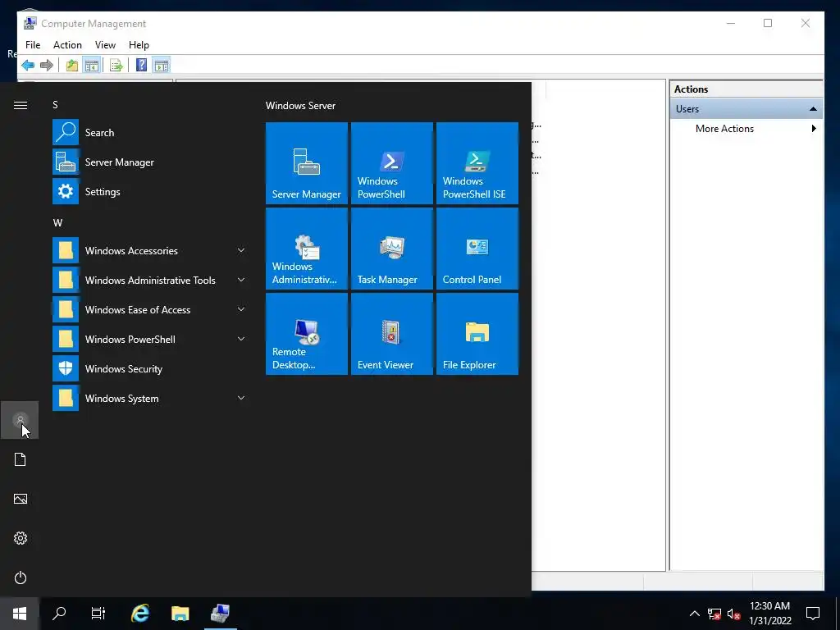This screenshot has height=630, width=840.
Task: Click the Forward arrow in the Computer Management toolbar
Action: pos(47,66)
